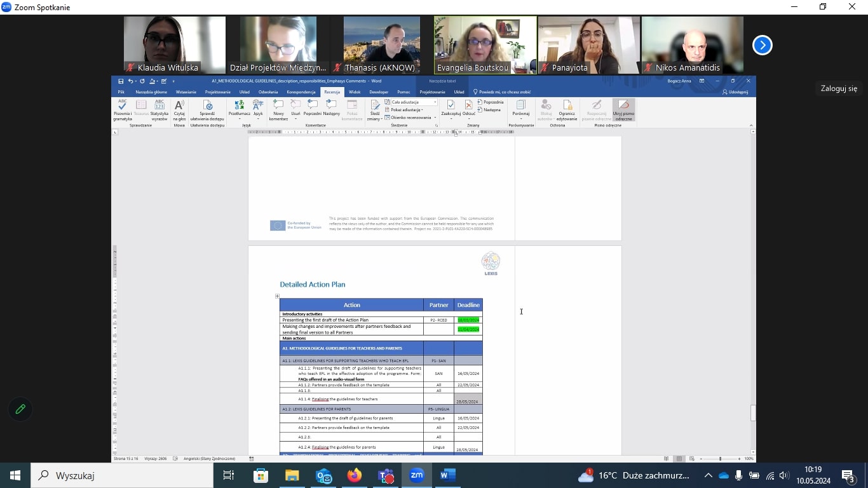Switch to Narzędzia główne tab
This screenshot has width=868, height=488.
tap(151, 92)
